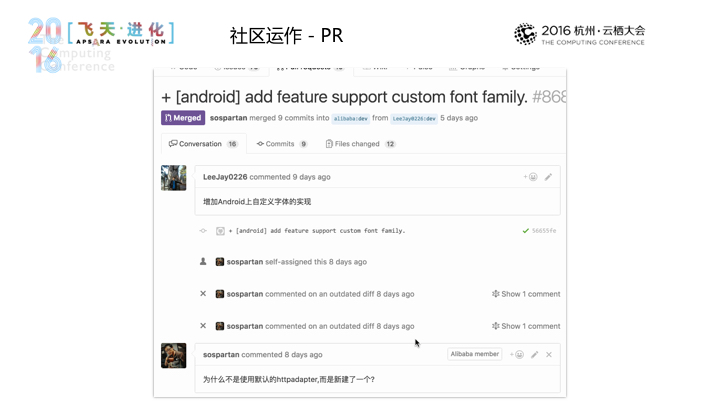
Task: Delete sospartan's comment with X icon
Action: [x=549, y=354]
